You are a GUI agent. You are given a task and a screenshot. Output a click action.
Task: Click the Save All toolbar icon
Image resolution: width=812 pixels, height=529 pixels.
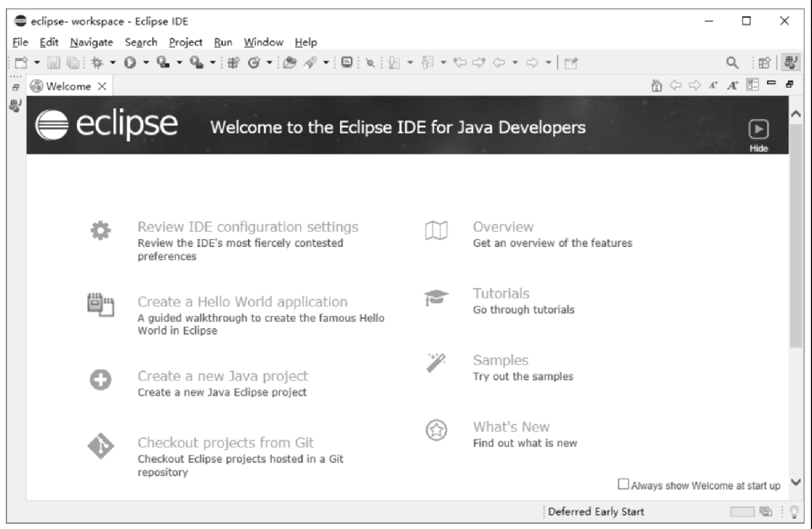73,63
